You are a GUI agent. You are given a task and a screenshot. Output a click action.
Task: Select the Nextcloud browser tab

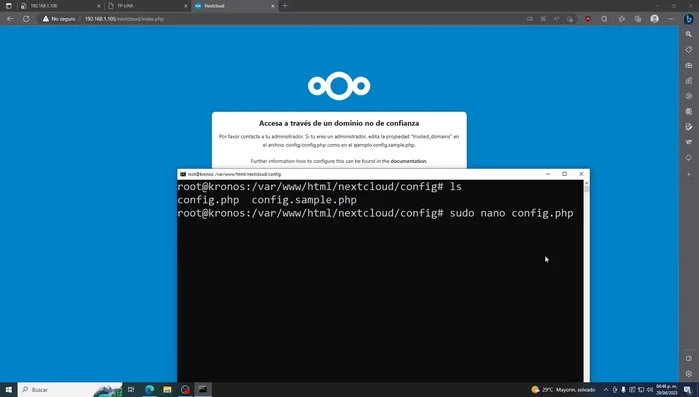click(x=234, y=6)
